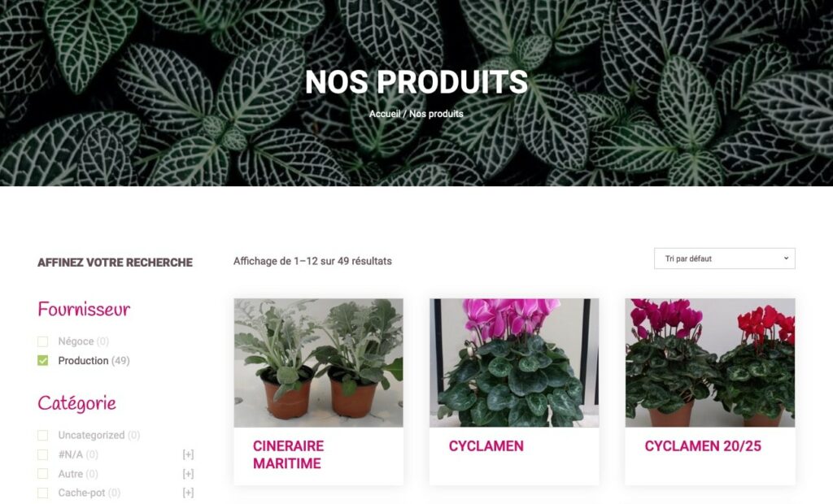The image size is (833, 504).
Task: Open the CINERAIRE MARITIME product title
Action: point(288,454)
